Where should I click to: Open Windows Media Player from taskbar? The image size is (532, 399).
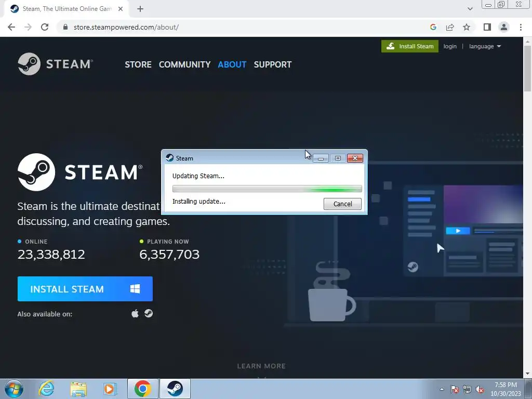(x=110, y=389)
